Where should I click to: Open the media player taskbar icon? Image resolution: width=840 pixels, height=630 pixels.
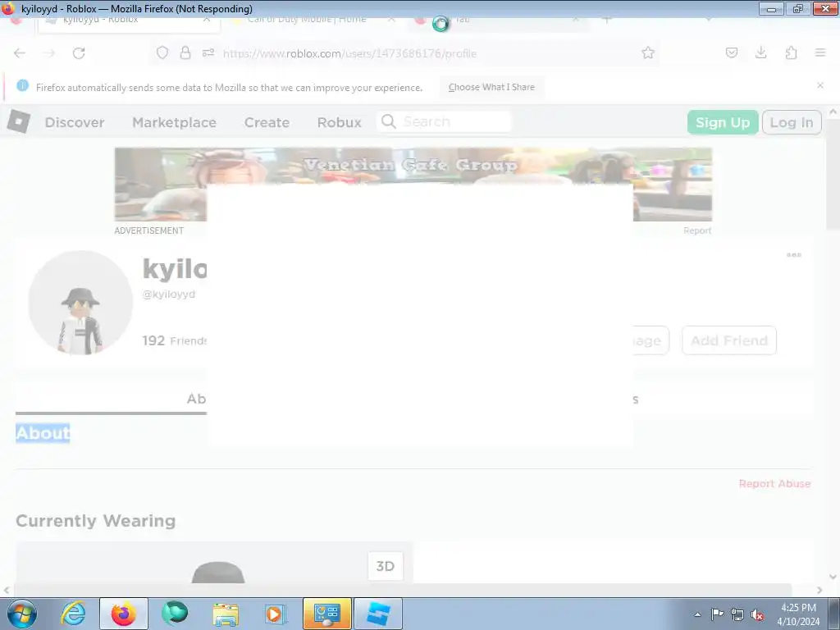click(276, 614)
